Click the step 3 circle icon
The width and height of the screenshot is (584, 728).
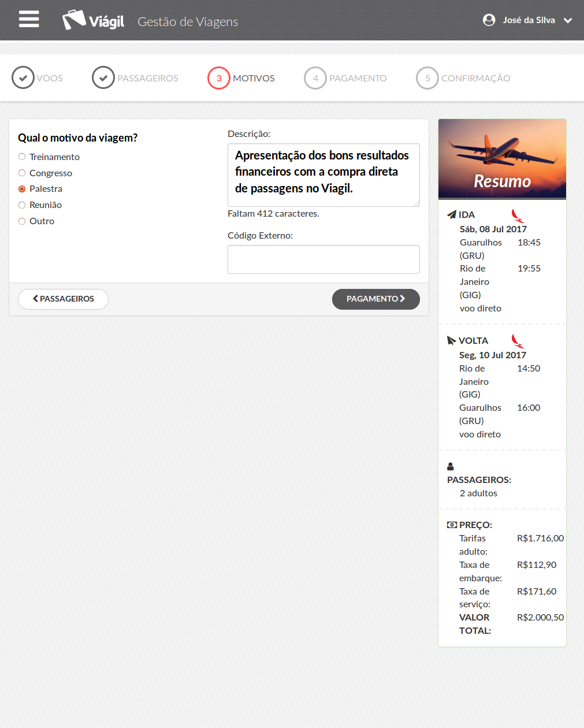click(219, 78)
